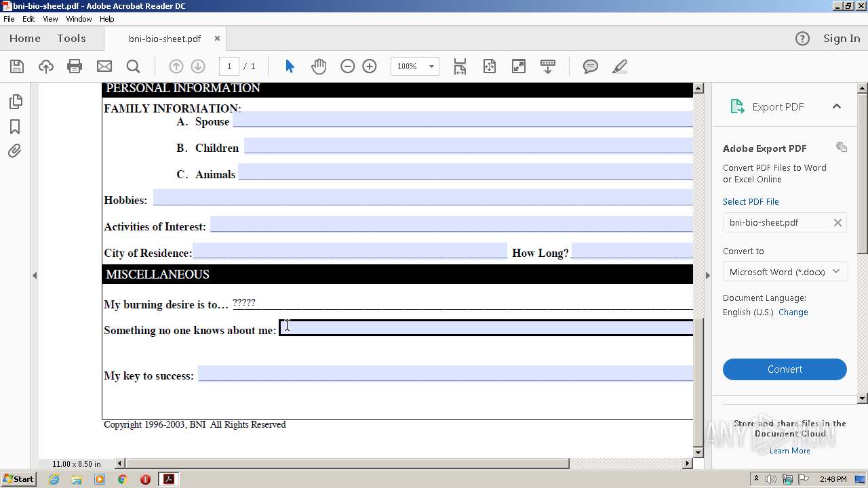Image resolution: width=868 pixels, height=488 pixels.
Task: Open the Help menu
Action: click(x=107, y=19)
